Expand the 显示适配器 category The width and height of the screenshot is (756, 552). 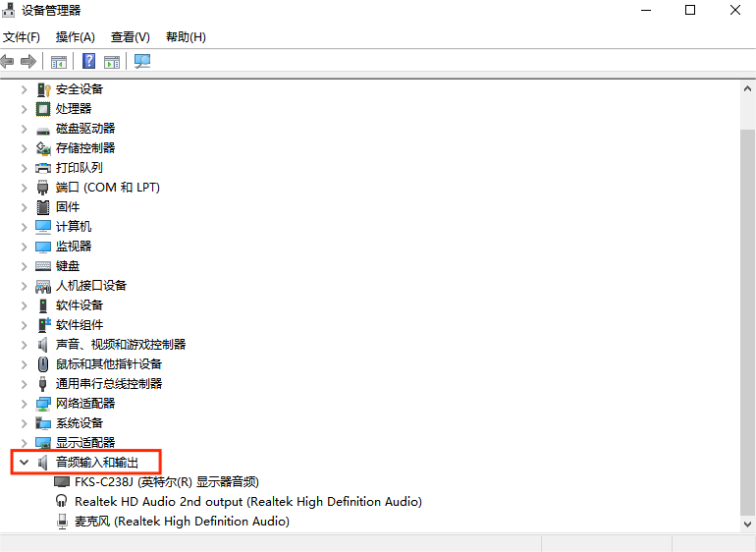[24, 442]
